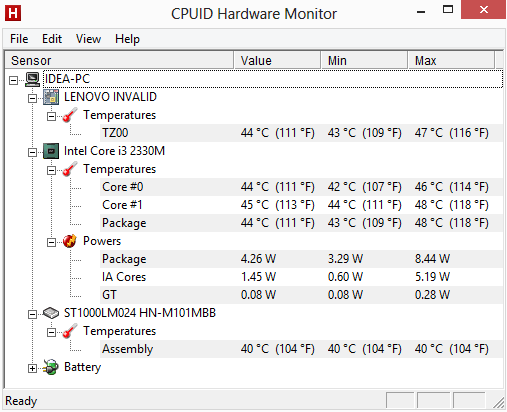
Task: Click the Battery icon in the tree
Action: tap(51, 367)
